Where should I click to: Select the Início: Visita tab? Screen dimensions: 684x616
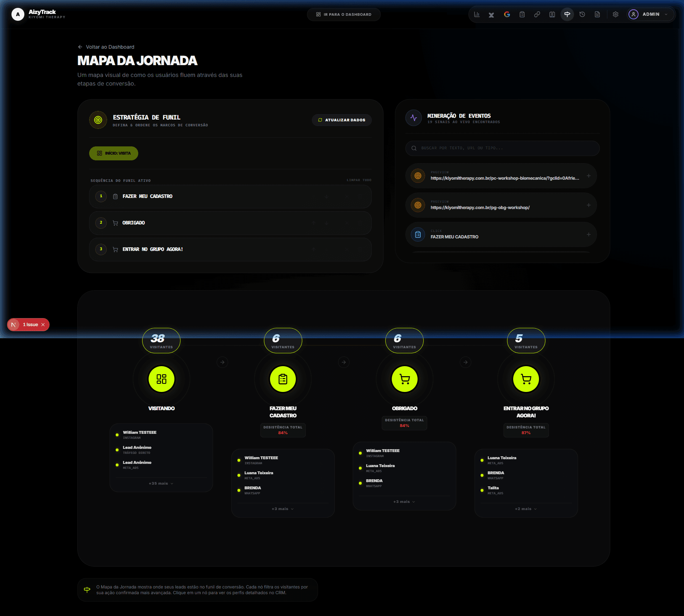pos(114,153)
